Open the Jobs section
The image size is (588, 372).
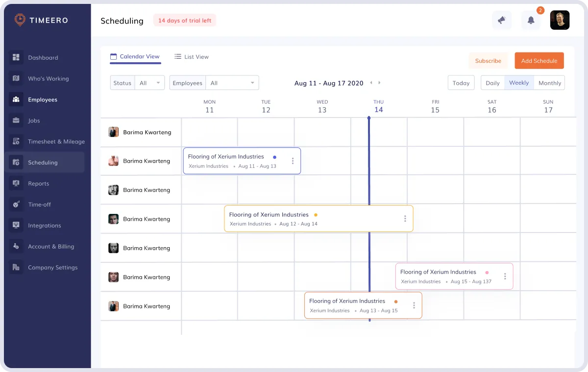pyautogui.click(x=33, y=120)
